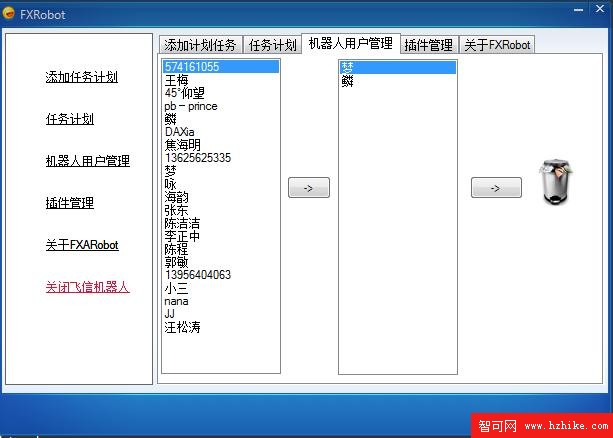Click the 关于FXARobot sidebar link
The width and height of the screenshot is (613, 438).
(x=81, y=245)
